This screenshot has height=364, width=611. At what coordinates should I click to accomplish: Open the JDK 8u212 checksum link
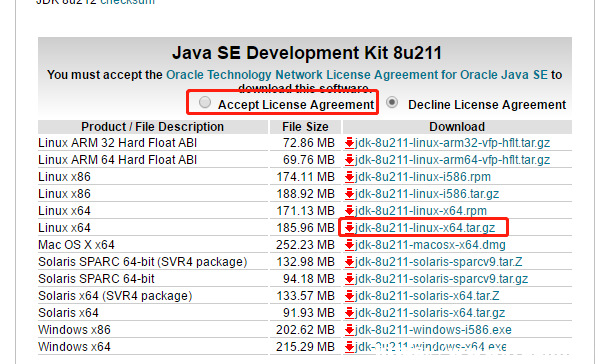coord(127,2)
